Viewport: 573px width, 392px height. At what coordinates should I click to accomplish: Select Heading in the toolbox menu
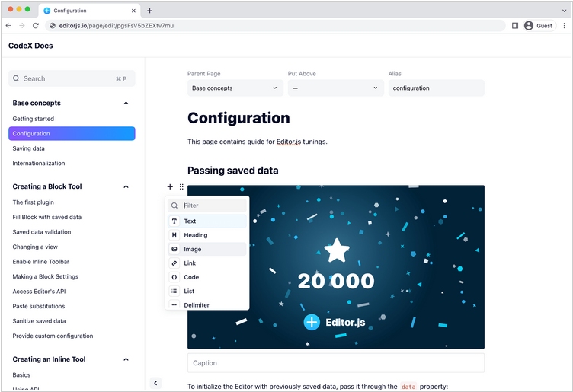tap(207, 235)
